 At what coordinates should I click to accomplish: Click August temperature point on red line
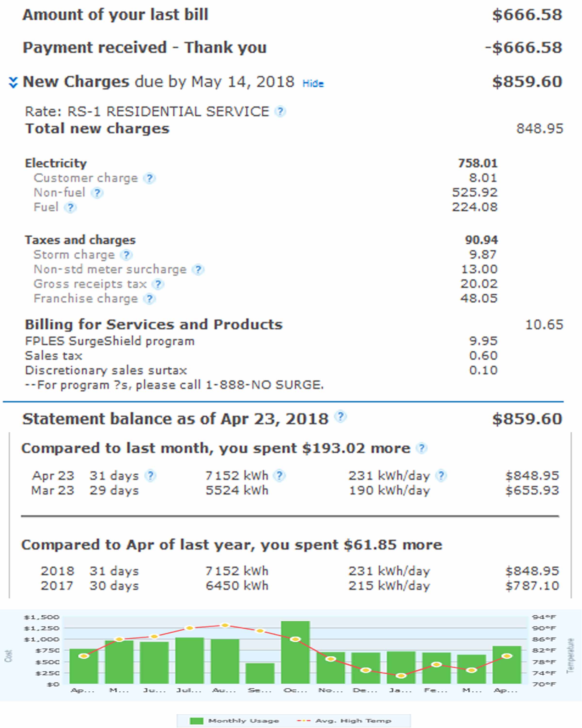[225, 625]
